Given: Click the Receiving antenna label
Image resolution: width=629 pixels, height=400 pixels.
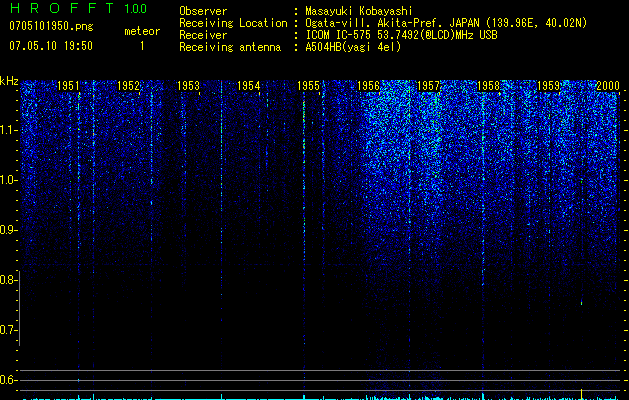Looking at the screenshot, I should 230,47.
